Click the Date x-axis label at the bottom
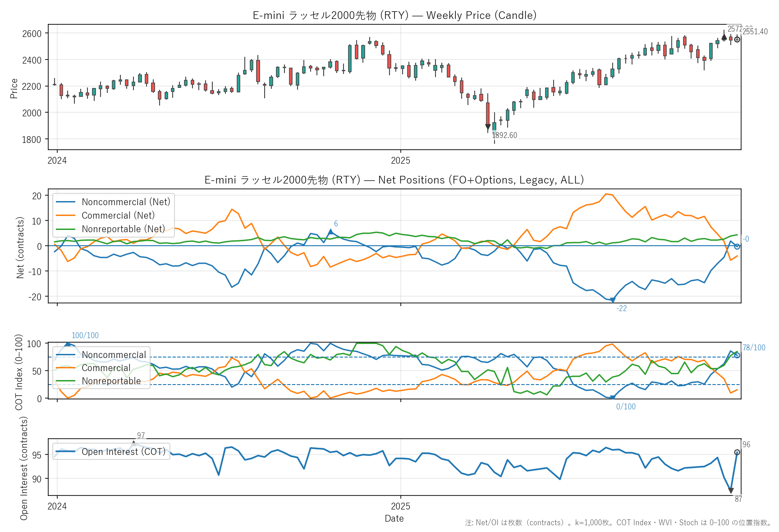This screenshot has width=779, height=532. pos(394,518)
